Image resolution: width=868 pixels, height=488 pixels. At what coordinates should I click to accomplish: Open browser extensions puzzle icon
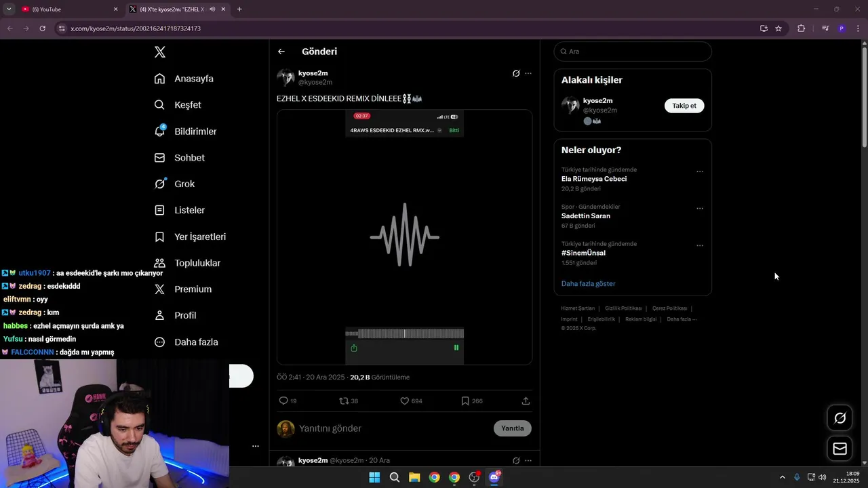(x=801, y=28)
